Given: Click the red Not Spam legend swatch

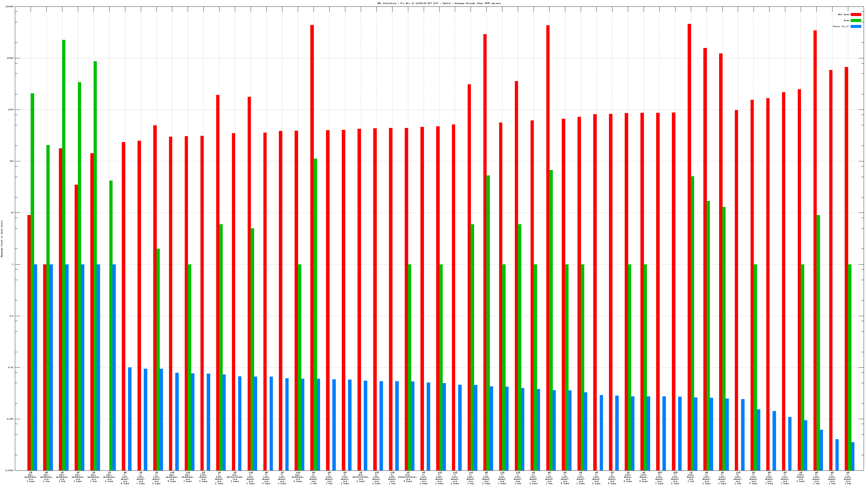Looking at the screenshot, I should coord(856,14).
